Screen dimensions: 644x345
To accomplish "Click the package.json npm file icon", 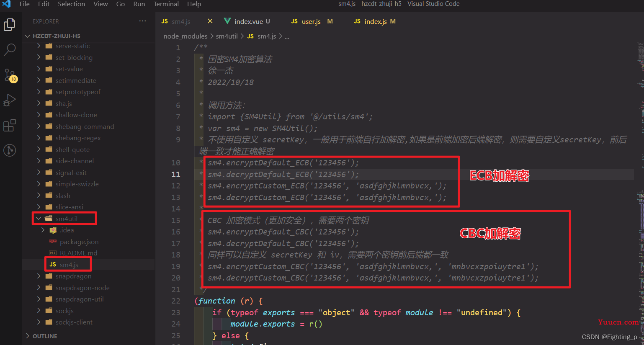I will click(x=53, y=242).
